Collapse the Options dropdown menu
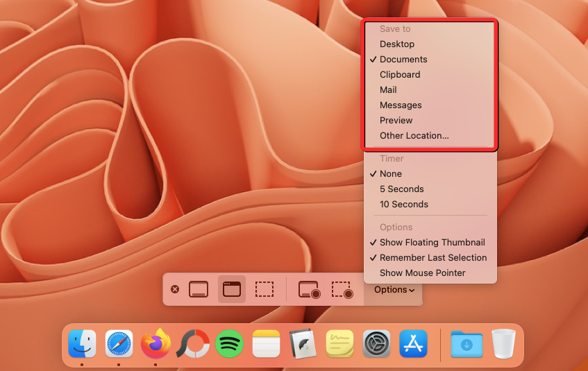Screen dimensions: 588x371 click(x=394, y=290)
